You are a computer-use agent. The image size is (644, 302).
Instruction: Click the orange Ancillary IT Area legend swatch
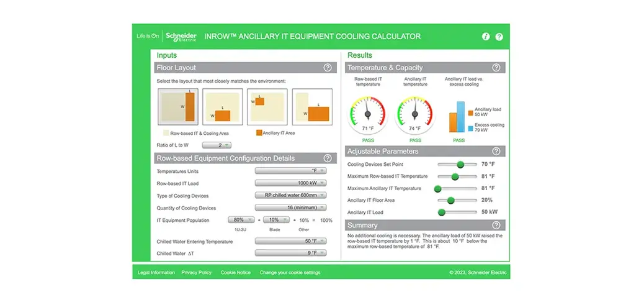(x=259, y=133)
